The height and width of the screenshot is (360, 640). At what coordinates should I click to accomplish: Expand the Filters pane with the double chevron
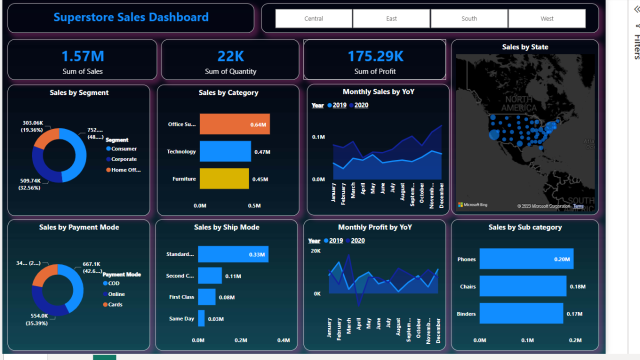[637, 9]
